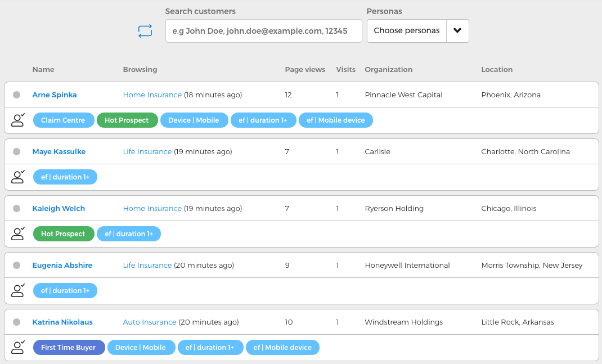602x364 pixels.
Task: Open Eugenia Abshire's customer profile
Action: tap(62, 266)
